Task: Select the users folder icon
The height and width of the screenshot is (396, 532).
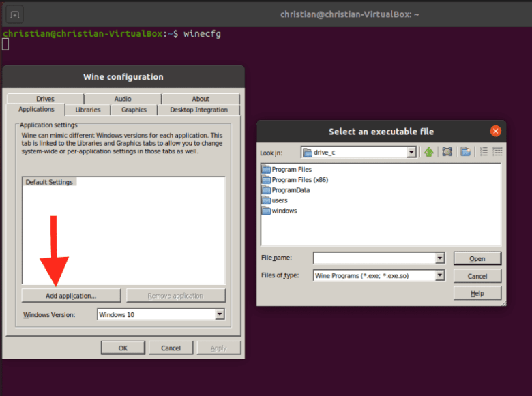Action: click(x=266, y=200)
